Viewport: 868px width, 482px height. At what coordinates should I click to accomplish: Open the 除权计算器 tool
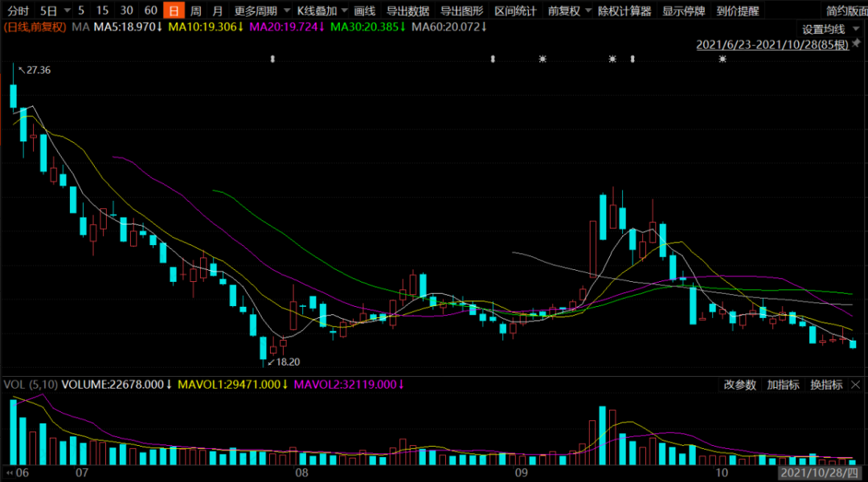(x=624, y=10)
